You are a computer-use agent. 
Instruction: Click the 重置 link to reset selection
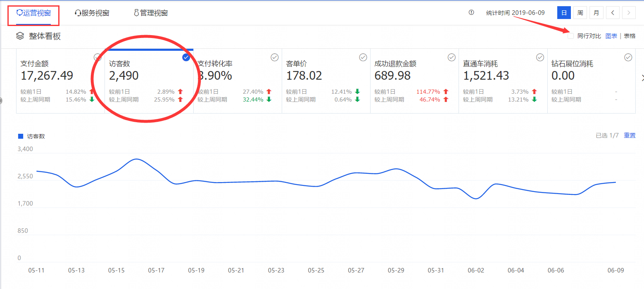tap(630, 135)
